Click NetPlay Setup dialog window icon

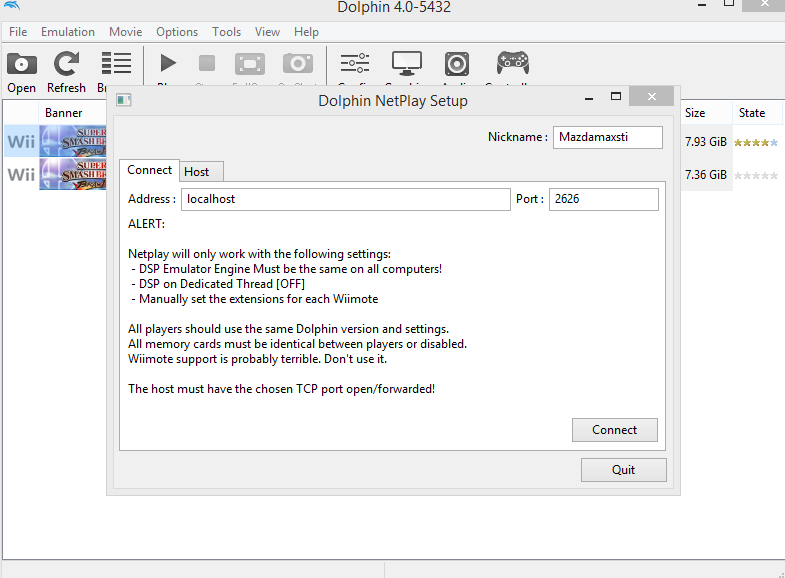point(124,100)
